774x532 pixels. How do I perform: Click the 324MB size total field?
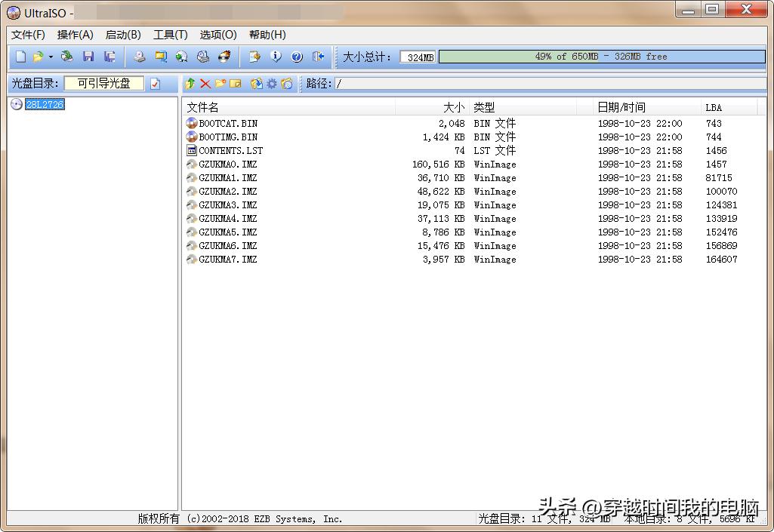418,57
